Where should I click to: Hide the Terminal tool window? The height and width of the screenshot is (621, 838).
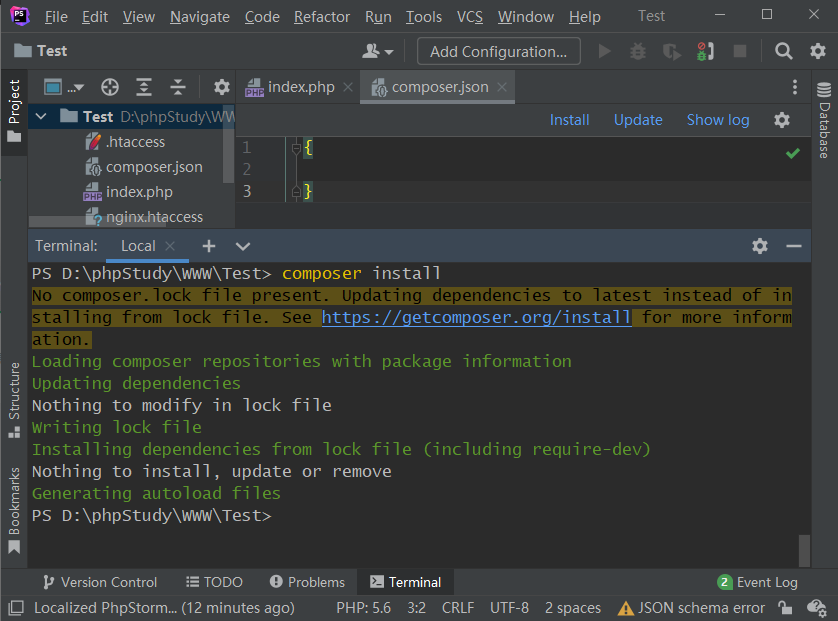click(794, 246)
